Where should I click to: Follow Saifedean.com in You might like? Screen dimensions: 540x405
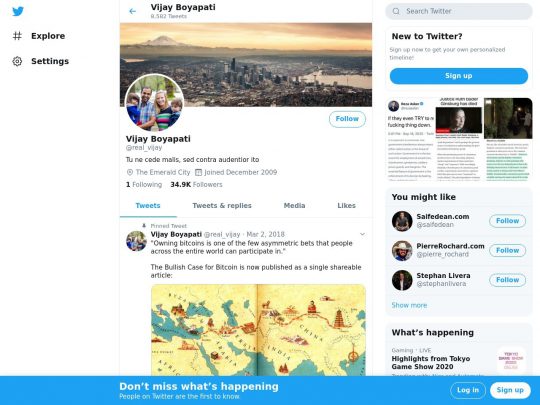pos(507,221)
